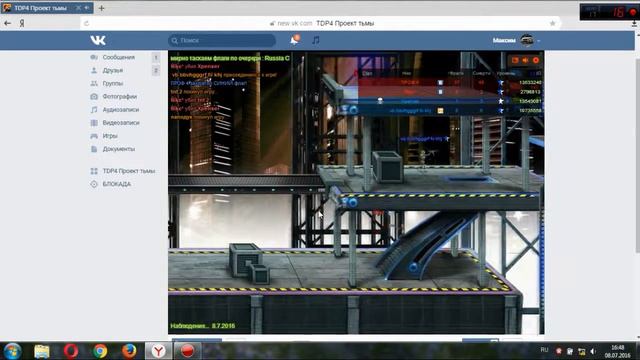
Task: Click the Видеозаписи film icon
Action: click(x=94, y=122)
